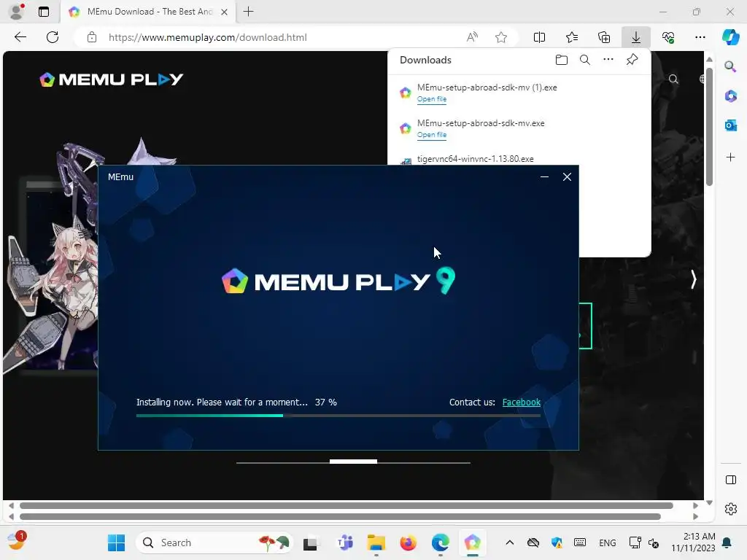Close the MEmu installer window
Screen dimensions: 747x560
pyautogui.click(x=567, y=177)
